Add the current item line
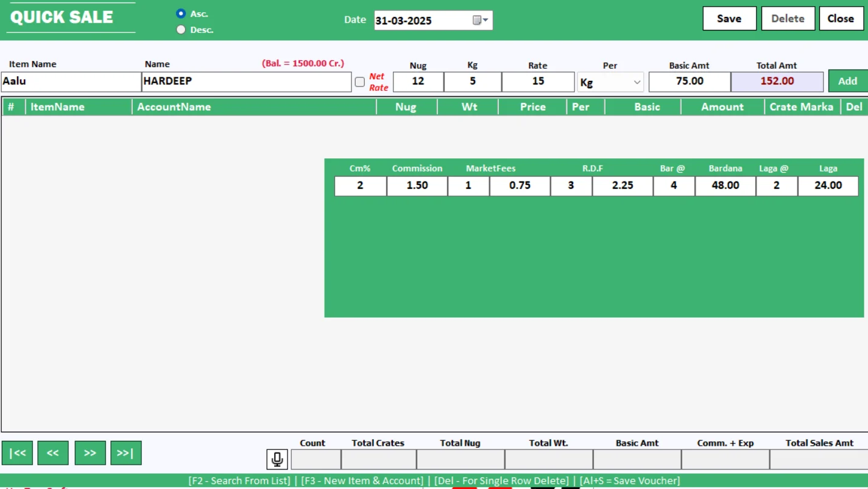Image resolution: width=868 pixels, height=489 pixels. point(847,81)
